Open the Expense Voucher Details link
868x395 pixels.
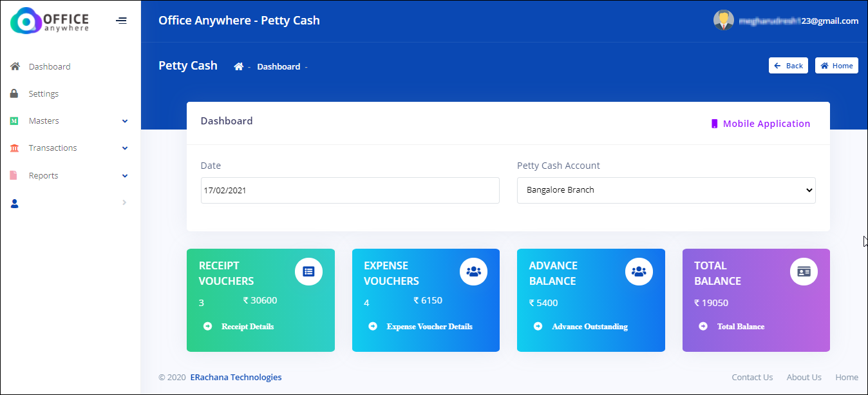[429, 327]
